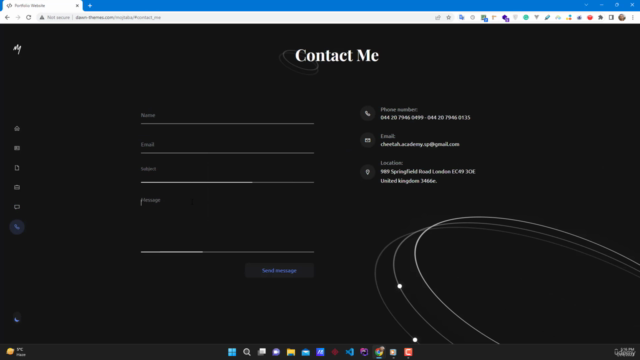Viewport: 640px width, 360px height.
Task: Share this page using the share icon
Action: coord(438,17)
